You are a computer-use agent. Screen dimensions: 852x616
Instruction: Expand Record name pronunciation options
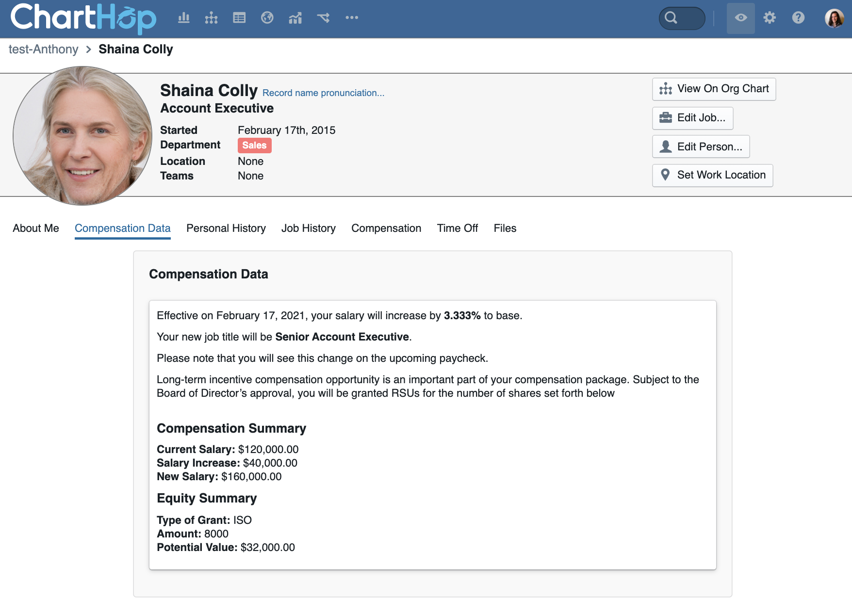click(323, 93)
